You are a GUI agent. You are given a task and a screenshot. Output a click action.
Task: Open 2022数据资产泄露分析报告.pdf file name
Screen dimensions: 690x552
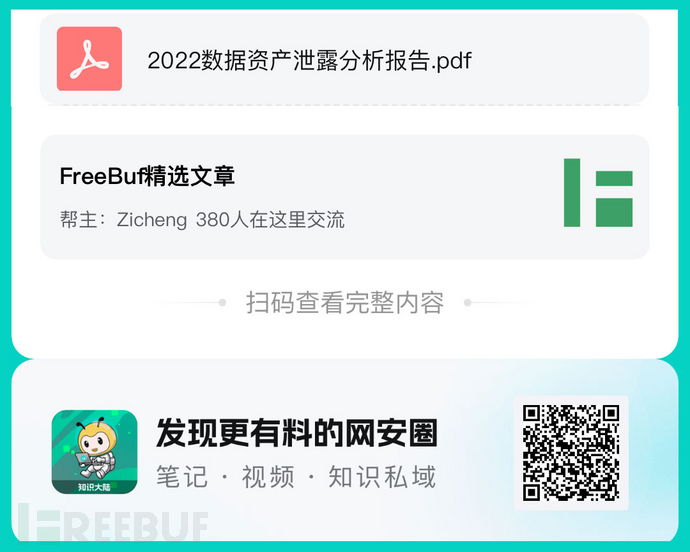[309, 60]
